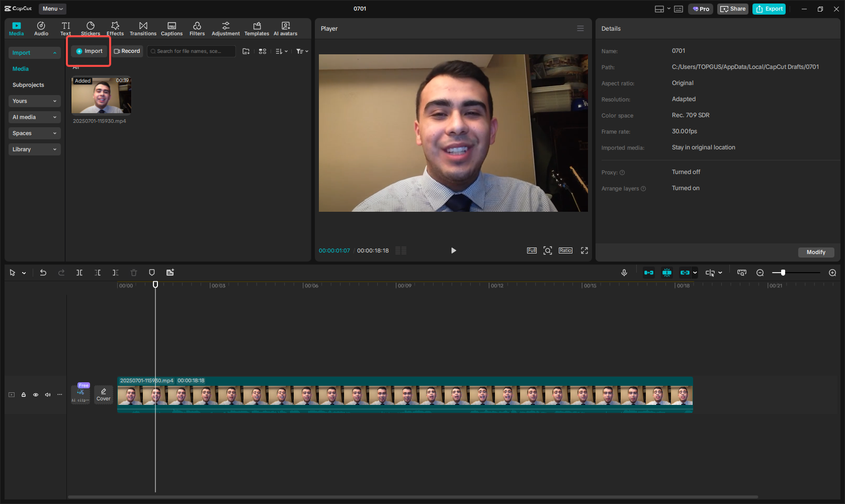This screenshot has width=845, height=504.
Task: Click the Modify button in Details panel
Action: (x=815, y=252)
